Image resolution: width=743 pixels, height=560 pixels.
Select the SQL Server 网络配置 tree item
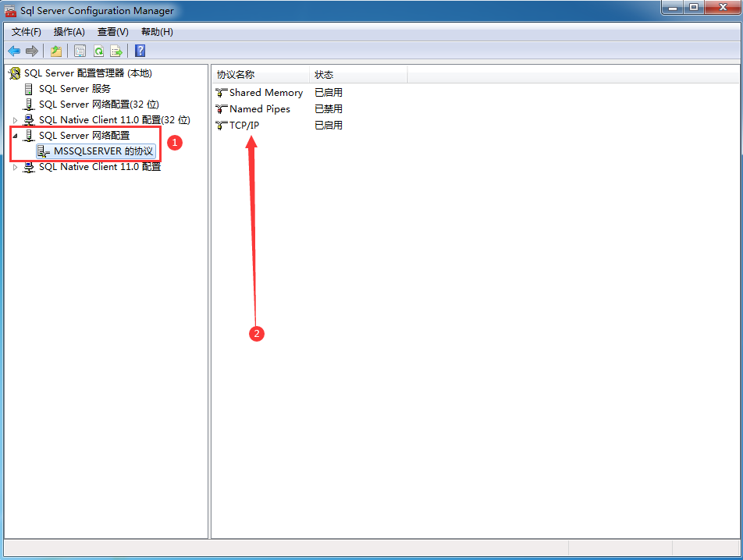coord(84,136)
